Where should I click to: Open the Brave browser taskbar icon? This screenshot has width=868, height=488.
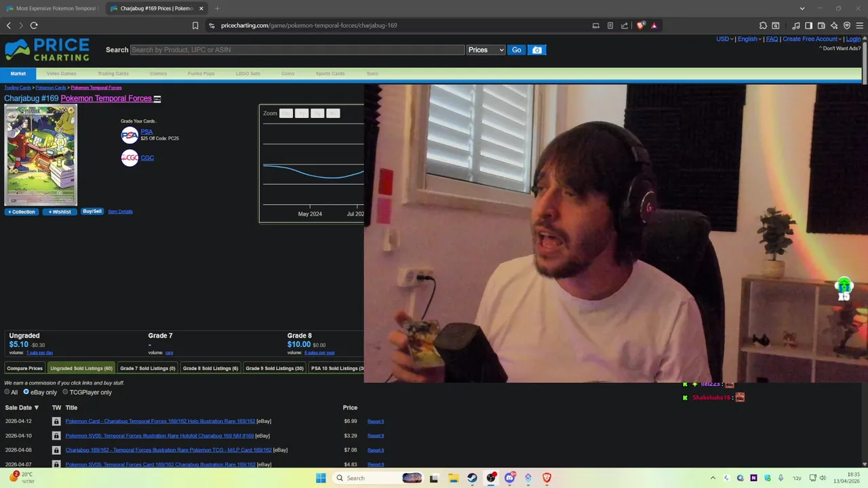[x=547, y=478]
